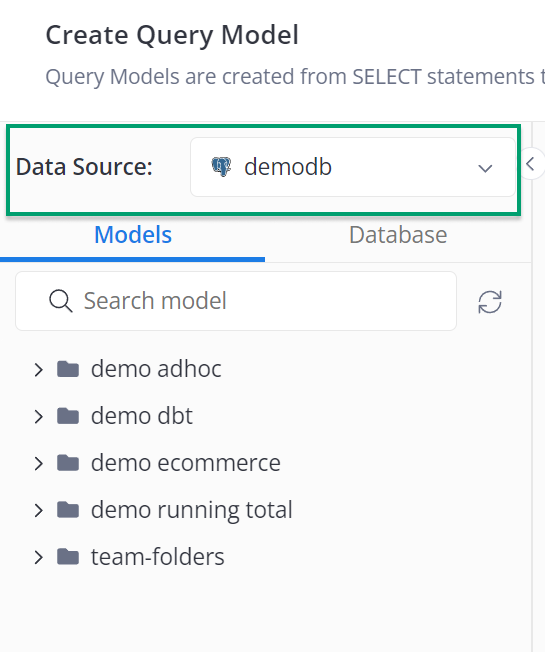Expand the team-folders chevron

click(39, 557)
